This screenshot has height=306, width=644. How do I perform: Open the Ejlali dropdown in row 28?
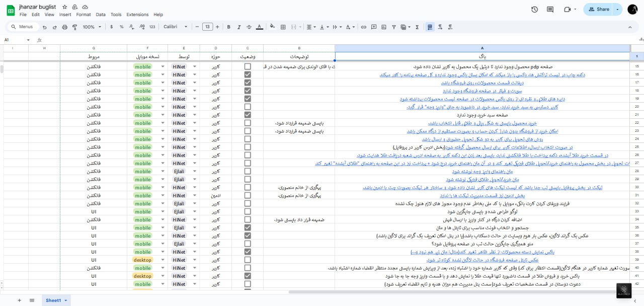(194, 171)
